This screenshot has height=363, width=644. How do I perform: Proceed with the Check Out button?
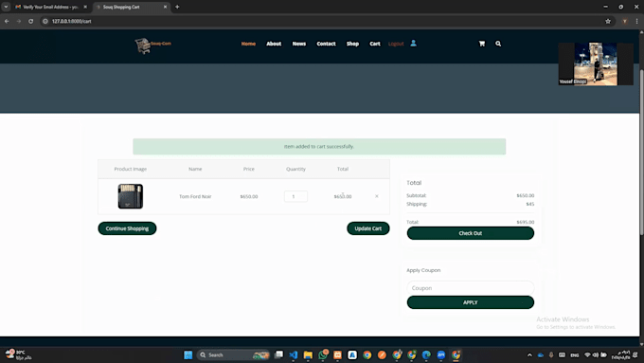(x=471, y=233)
